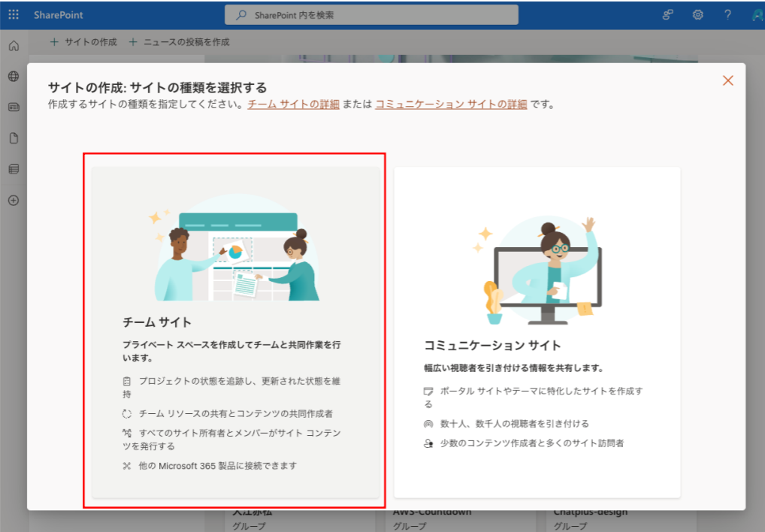This screenshot has height=532, width=765.
Task: Focus the SharePoint search box
Action: pos(371,15)
